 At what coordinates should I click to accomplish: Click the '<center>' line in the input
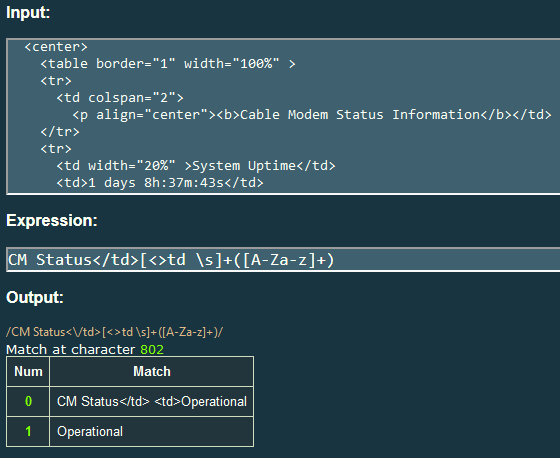pos(56,47)
